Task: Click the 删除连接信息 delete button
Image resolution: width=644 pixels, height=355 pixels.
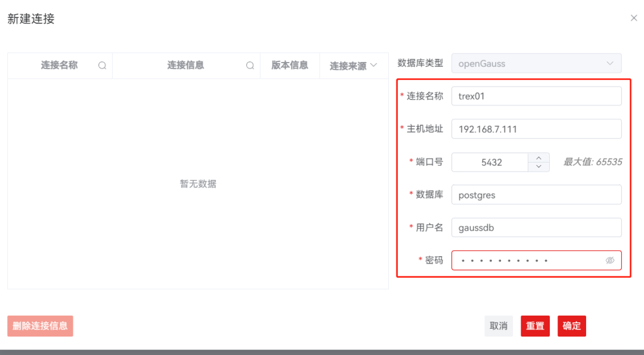Action: coord(40,326)
